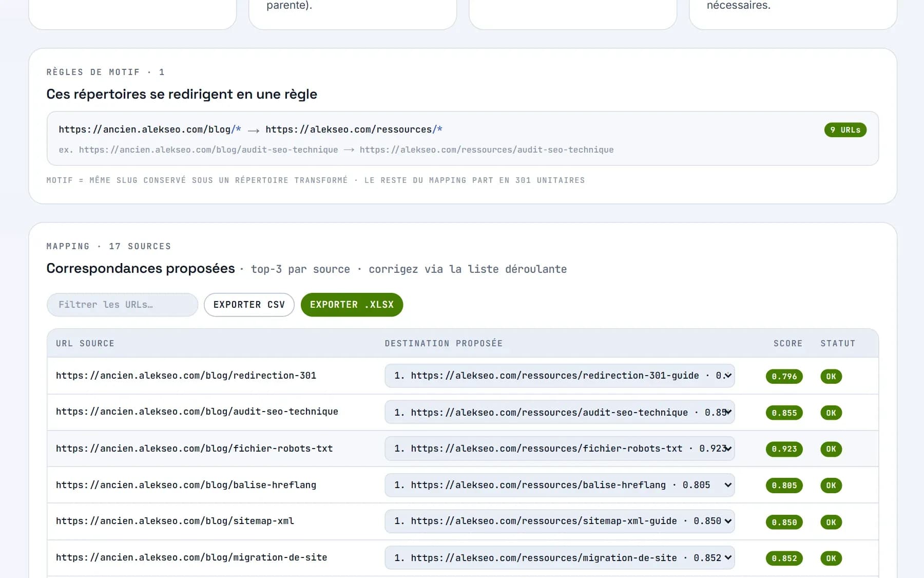Click the 0.923 score badge

pyautogui.click(x=784, y=449)
